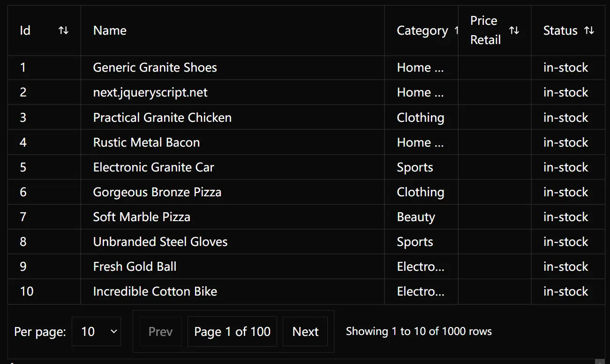Select the Practical Granite Chicken row
This screenshot has height=364, width=610.
coord(306,117)
